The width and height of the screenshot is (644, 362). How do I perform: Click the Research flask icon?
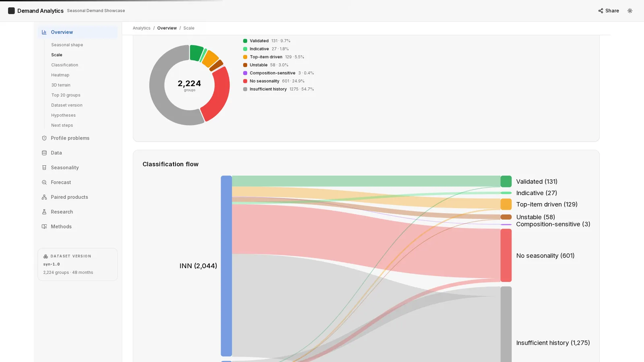click(x=44, y=212)
